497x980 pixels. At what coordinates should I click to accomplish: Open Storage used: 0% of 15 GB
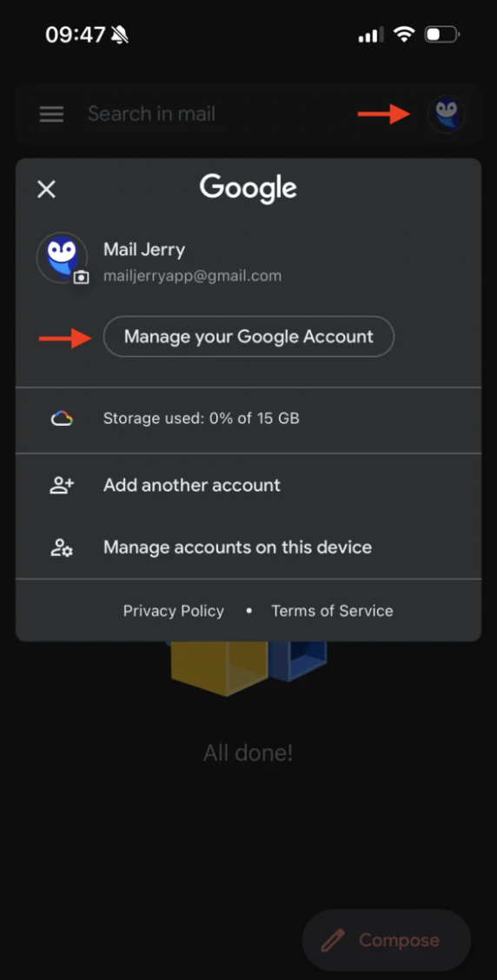pos(248,419)
